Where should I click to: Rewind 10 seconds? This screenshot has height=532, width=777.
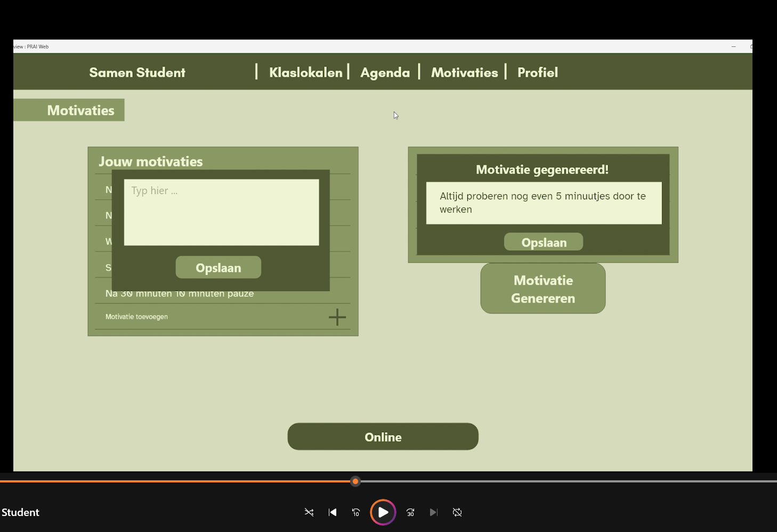point(356,512)
